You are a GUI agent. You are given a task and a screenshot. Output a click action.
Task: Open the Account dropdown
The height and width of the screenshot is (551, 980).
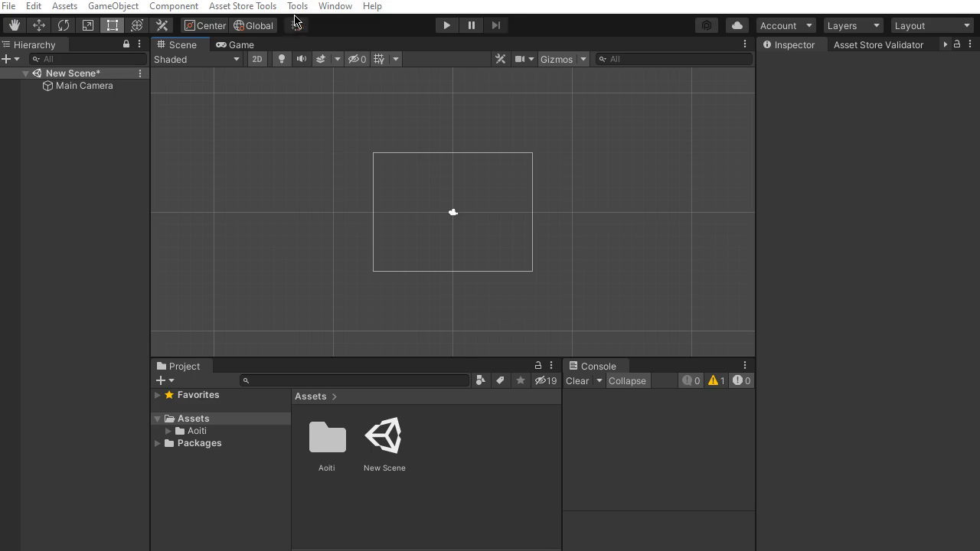[786, 25]
